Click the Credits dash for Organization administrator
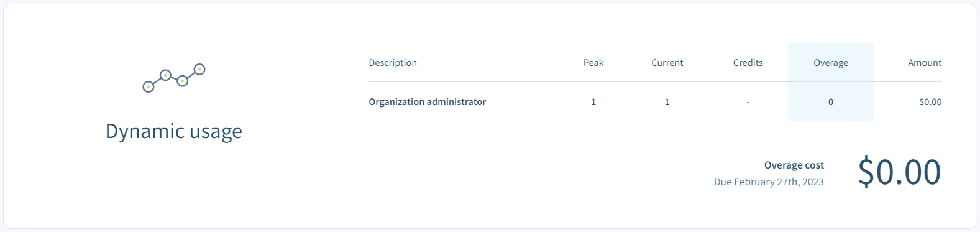Viewport: 980px width, 232px height. (748, 102)
